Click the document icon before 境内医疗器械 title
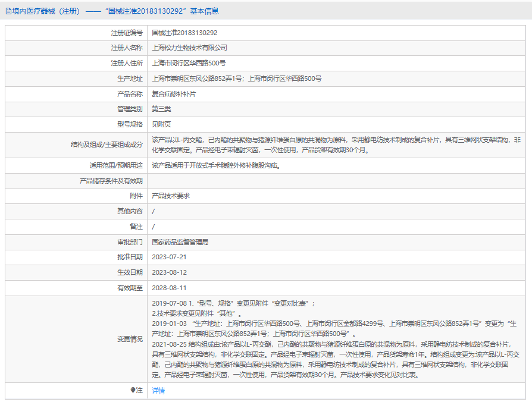Viewport: 532px width, 402px height. [8, 11]
